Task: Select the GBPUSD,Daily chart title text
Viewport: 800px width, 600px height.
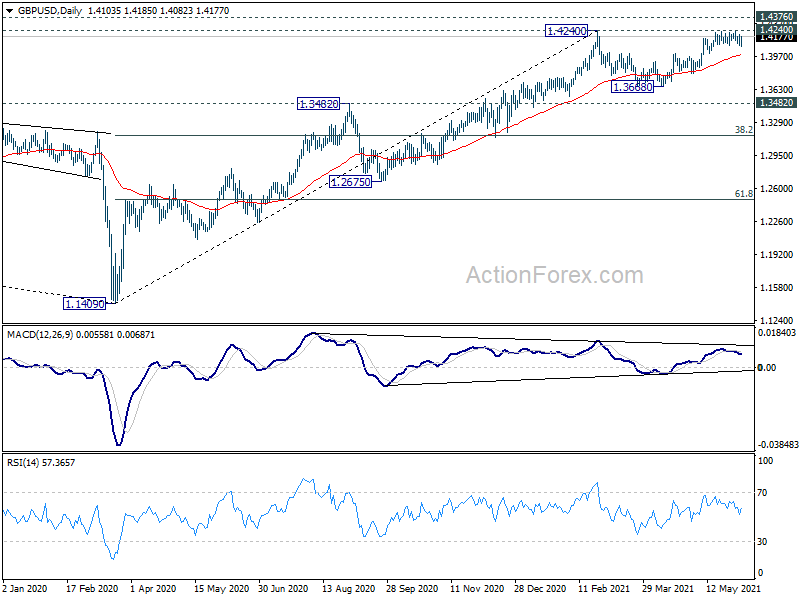Action: pyautogui.click(x=50, y=11)
